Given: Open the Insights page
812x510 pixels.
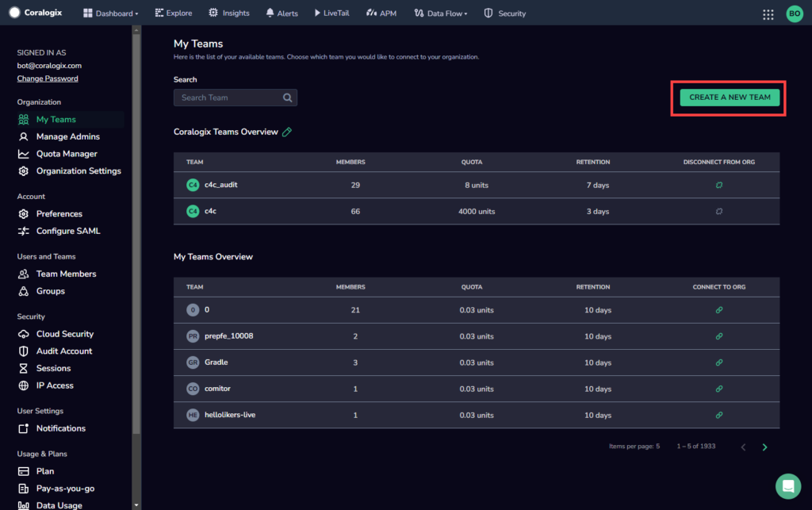Looking at the screenshot, I should (229, 13).
